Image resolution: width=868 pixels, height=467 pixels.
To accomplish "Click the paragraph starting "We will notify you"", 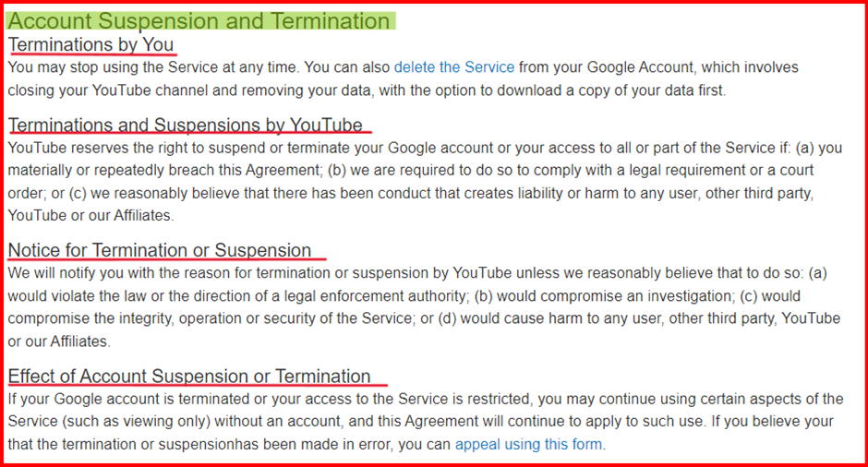I will [x=424, y=307].
